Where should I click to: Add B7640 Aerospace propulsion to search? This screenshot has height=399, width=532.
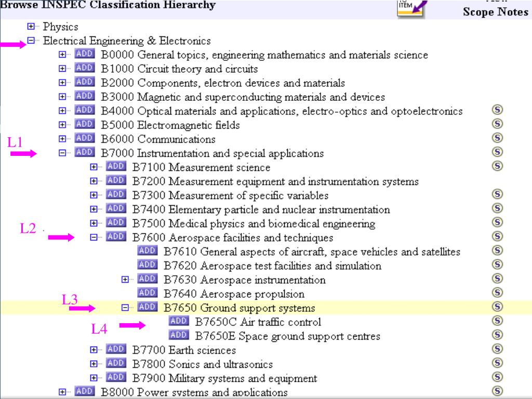pyautogui.click(x=147, y=293)
